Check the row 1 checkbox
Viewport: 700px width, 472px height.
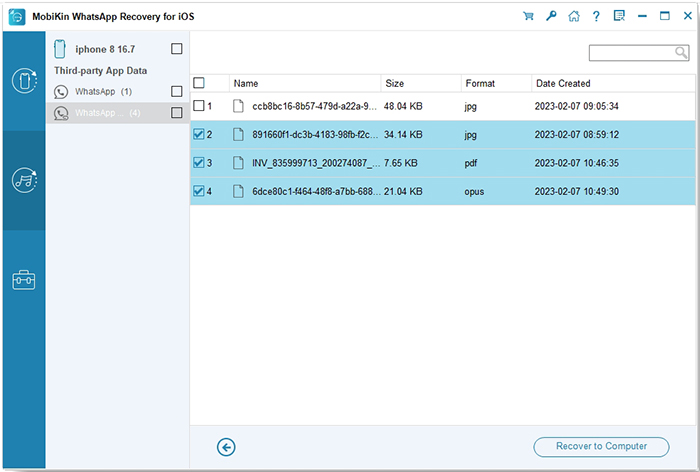199,106
